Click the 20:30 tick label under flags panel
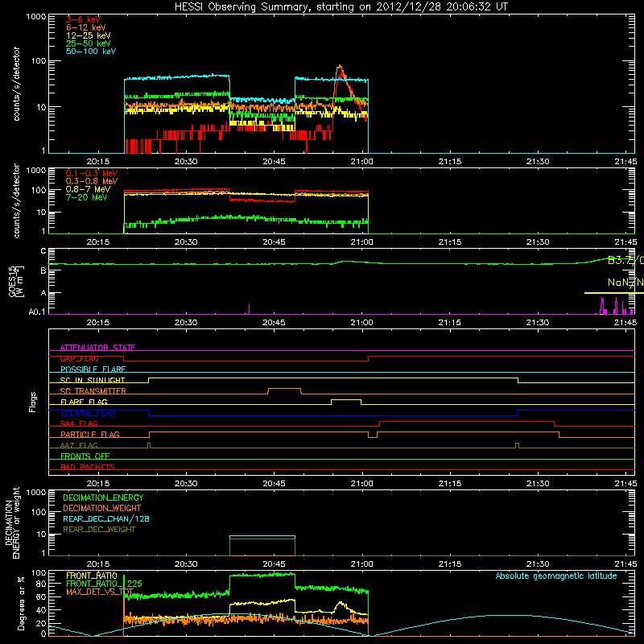The height and width of the screenshot is (644, 644). (186, 484)
